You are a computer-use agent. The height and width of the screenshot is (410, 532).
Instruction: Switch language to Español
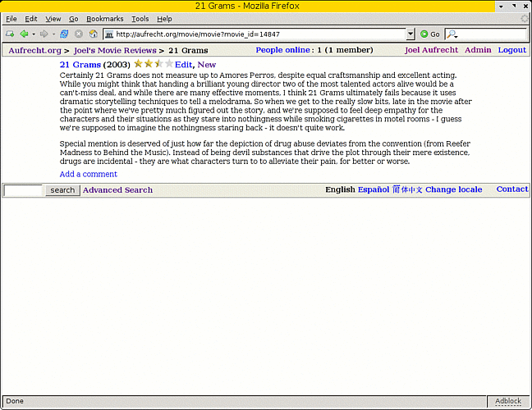(373, 189)
